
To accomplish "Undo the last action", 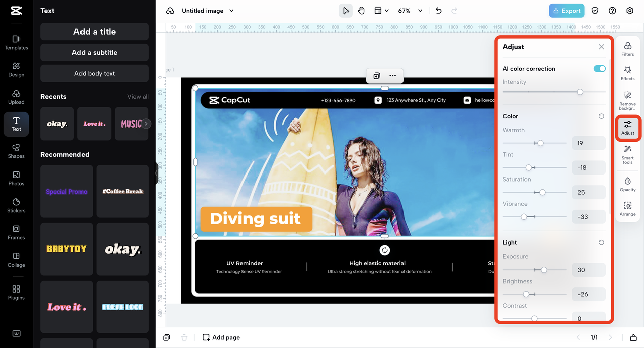I will click(438, 11).
